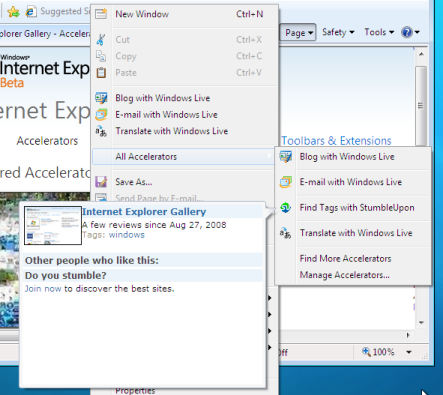The image size is (443, 395).
Task: Open the zoom level 100% dropdown arrow
Action: tap(409, 352)
